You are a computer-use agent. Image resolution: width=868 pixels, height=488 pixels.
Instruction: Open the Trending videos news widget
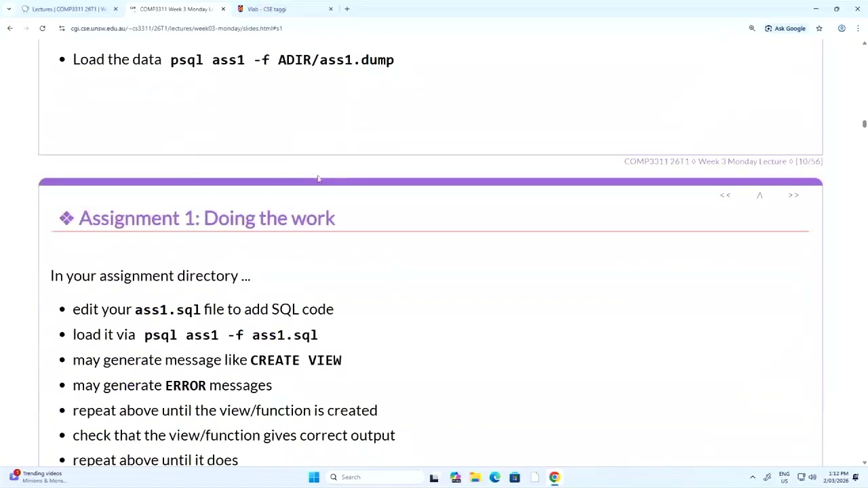pos(38,477)
